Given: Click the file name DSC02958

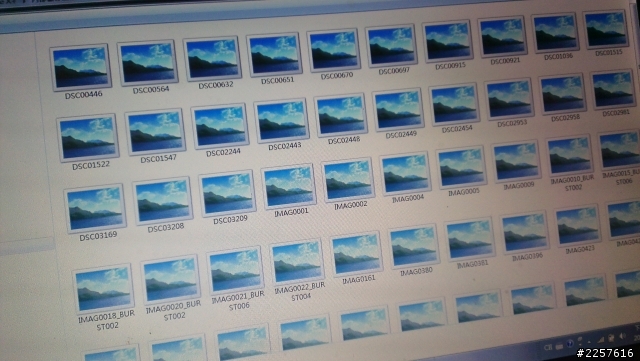Looking at the screenshot, I should (565, 118).
